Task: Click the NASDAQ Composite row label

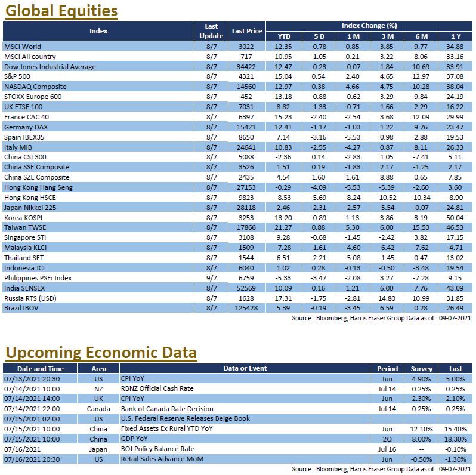Action: [35, 87]
